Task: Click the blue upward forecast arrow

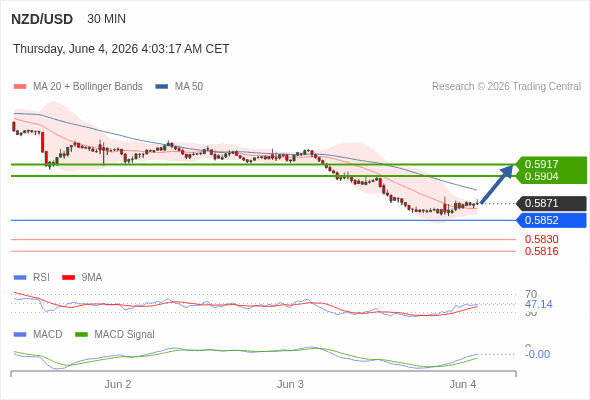Action: [x=497, y=184]
